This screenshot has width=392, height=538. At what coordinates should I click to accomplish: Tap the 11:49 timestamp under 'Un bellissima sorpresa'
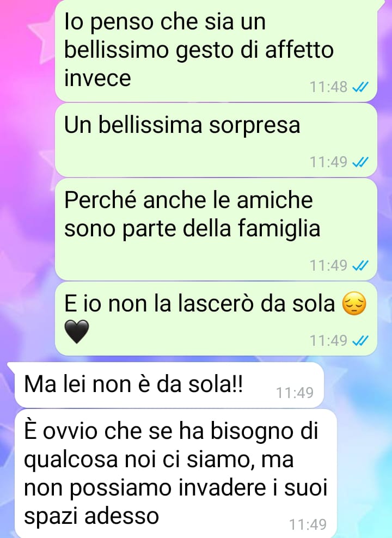coord(328,162)
